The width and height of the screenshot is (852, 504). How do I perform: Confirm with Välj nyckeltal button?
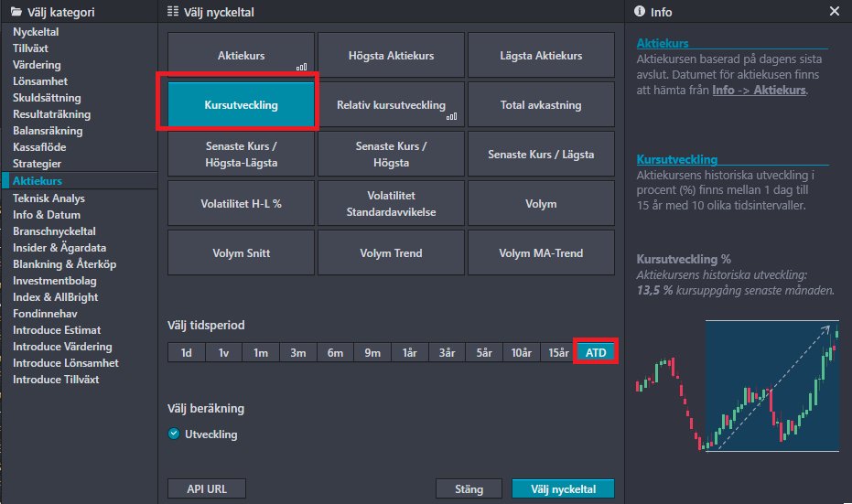point(563,488)
